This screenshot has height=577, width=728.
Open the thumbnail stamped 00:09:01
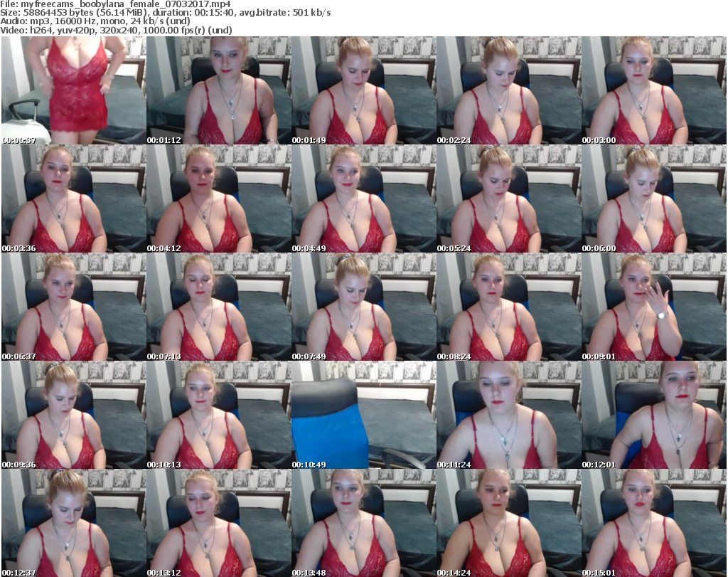click(654, 307)
